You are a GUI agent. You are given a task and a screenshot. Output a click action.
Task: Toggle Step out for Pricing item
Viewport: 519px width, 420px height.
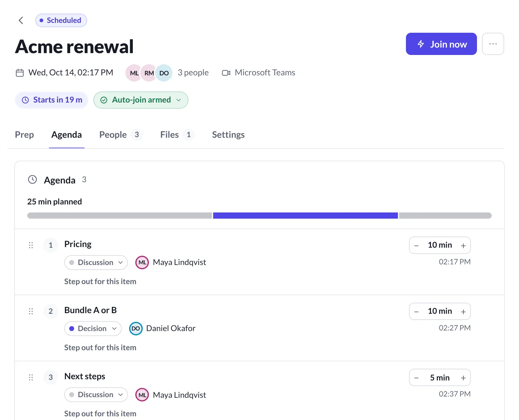pos(100,282)
